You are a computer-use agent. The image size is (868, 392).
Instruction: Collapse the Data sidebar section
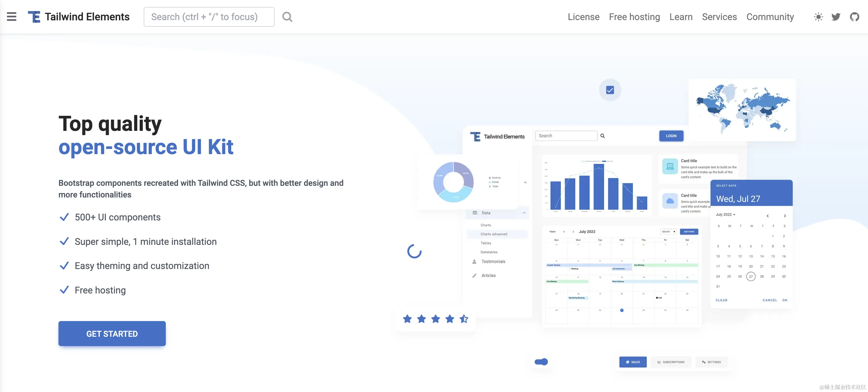(x=524, y=213)
